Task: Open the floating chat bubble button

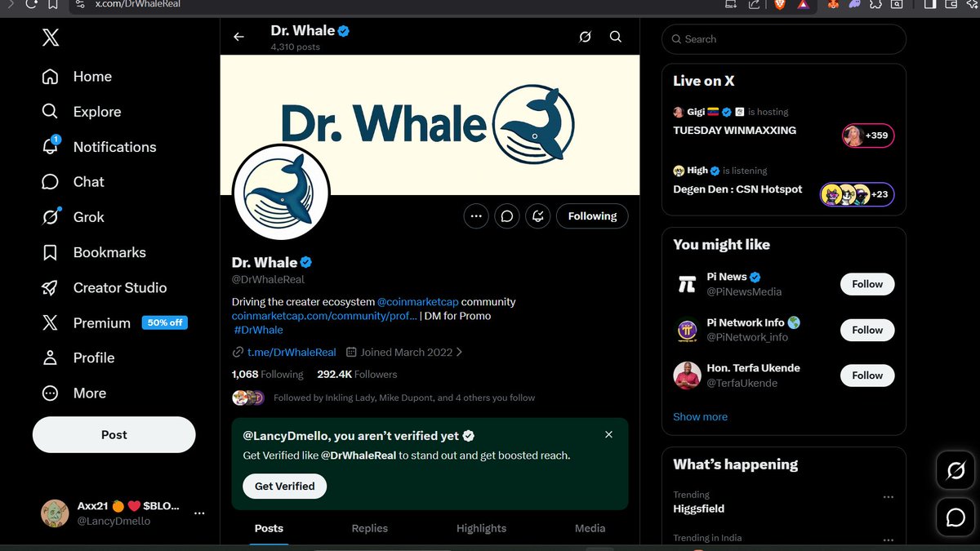Action: [x=955, y=517]
